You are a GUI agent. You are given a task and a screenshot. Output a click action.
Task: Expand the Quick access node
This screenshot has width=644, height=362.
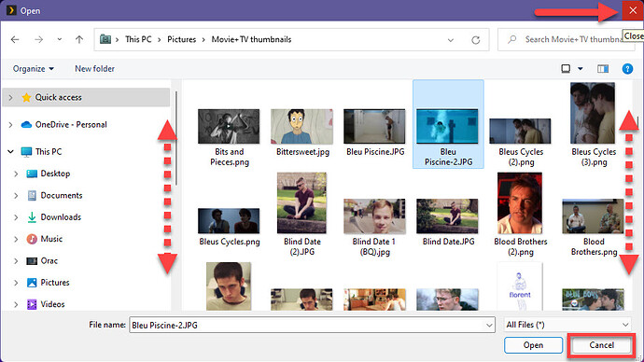point(10,97)
